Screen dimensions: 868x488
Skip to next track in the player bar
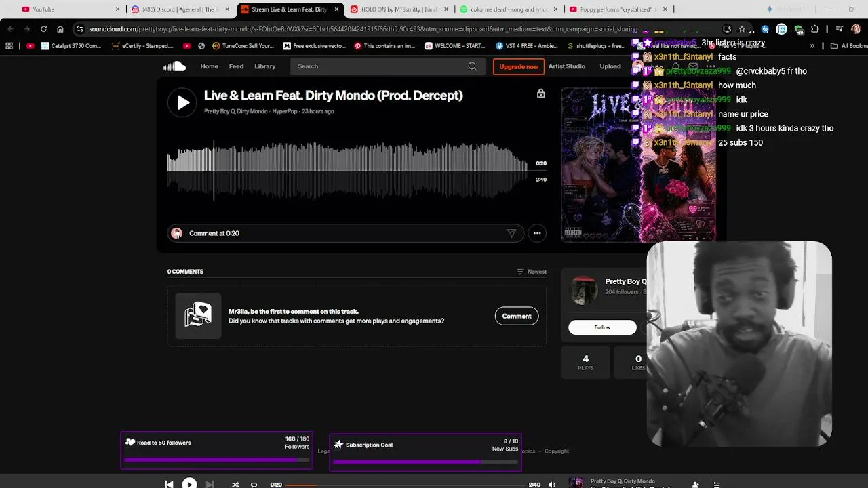click(210, 484)
